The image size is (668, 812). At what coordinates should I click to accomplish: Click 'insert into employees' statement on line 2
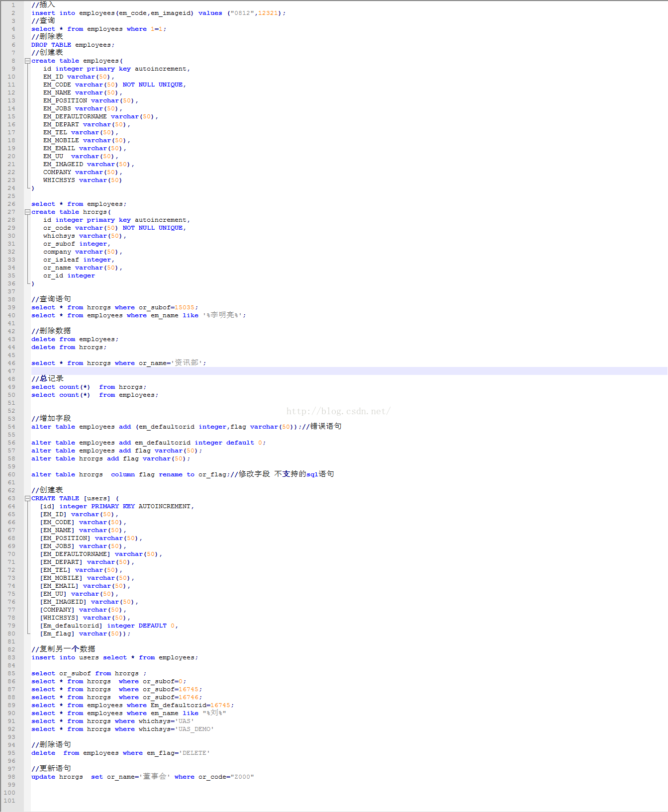coord(159,13)
